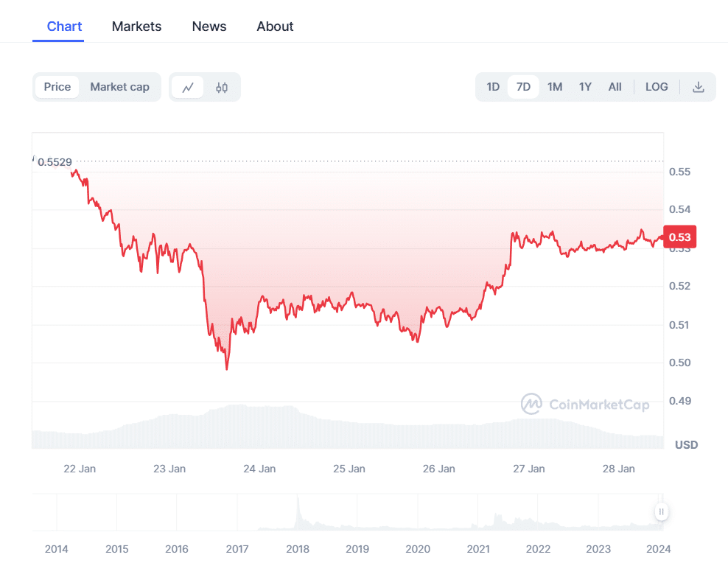Select the 7D time range
Screen dimensions: 728x563
(523, 87)
